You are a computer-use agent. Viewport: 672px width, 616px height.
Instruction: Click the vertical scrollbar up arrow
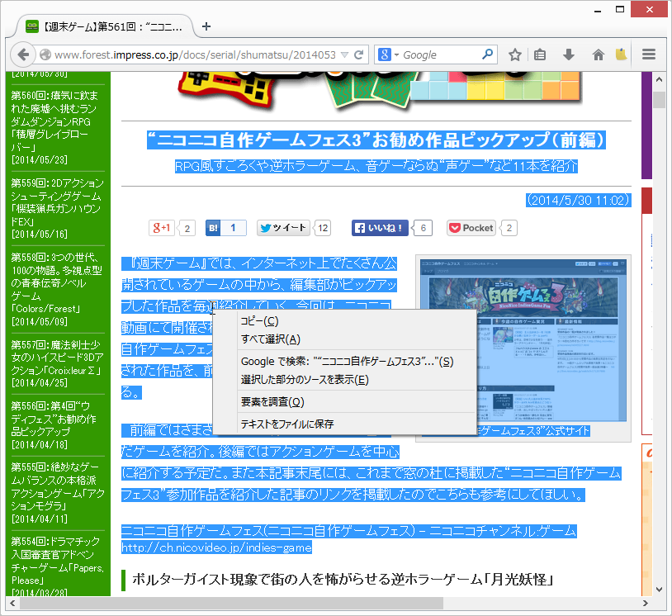point(659,79)
